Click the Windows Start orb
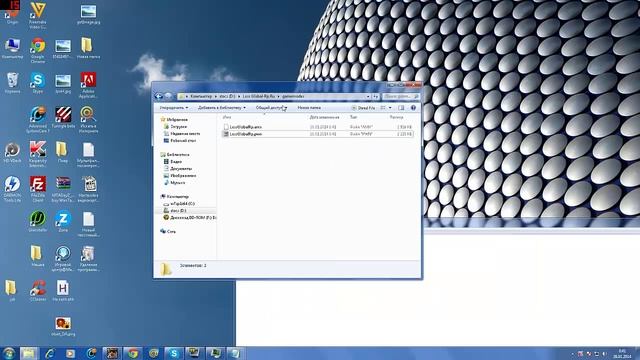Screen dimensions: 640x360 tap(9, 353)
